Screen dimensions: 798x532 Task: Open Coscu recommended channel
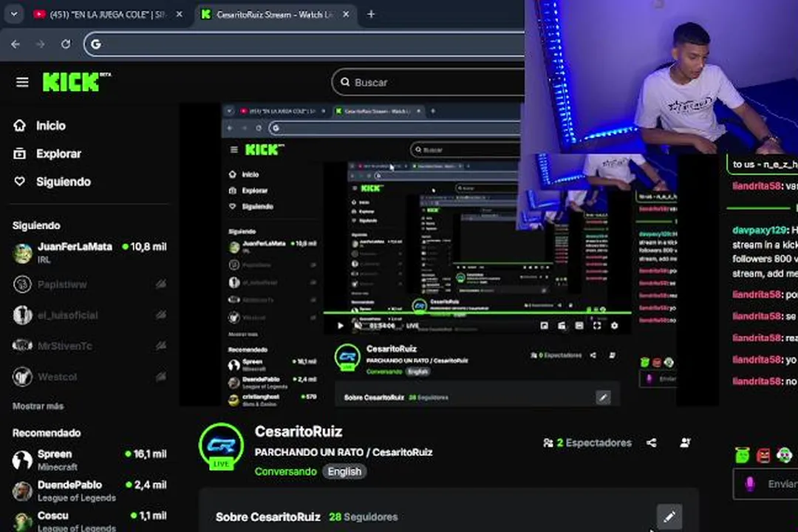click(89, 521)
